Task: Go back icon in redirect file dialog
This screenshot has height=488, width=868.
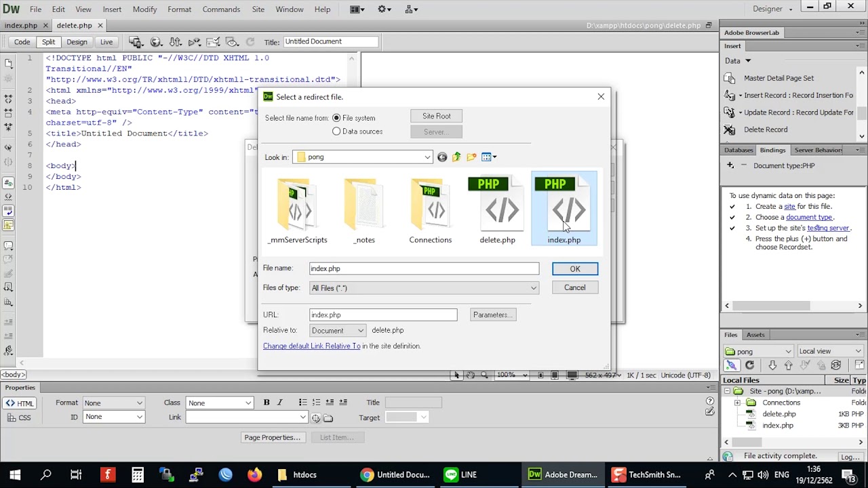Action: coord(442,157)
